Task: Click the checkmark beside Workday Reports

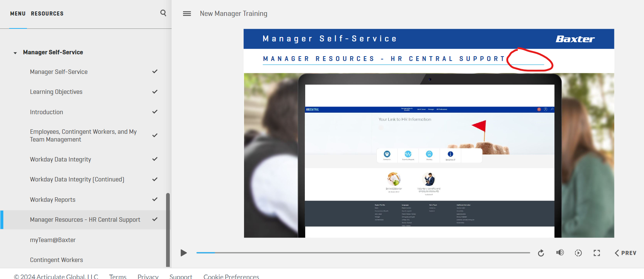Action: pos(155,199)
